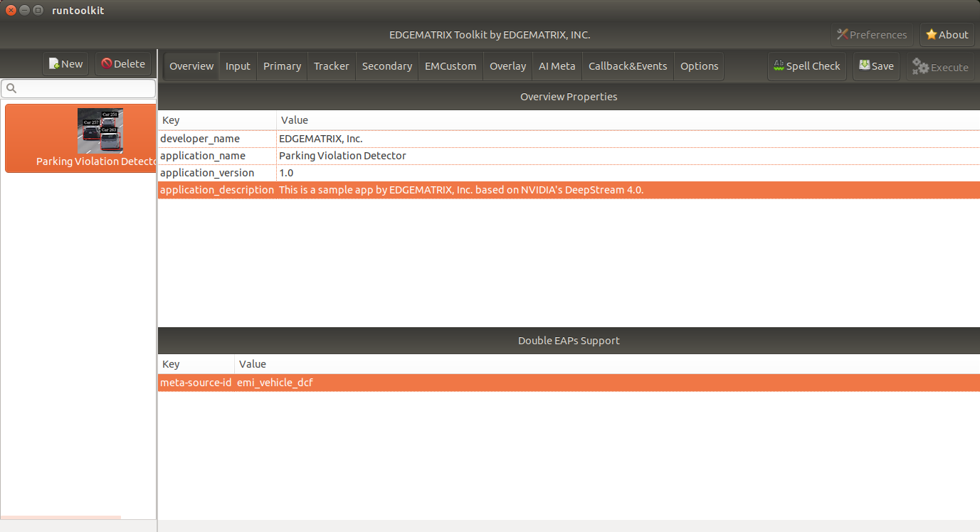Screen dimensions: 980x532
Task: Select the developer_name key cell
Action: point(217,139)
